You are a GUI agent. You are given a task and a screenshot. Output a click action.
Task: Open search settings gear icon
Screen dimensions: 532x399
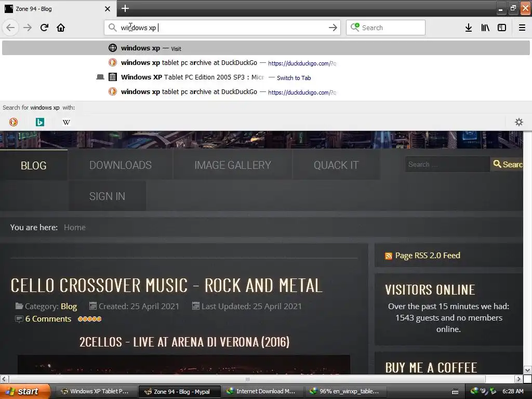click(519, 122)
